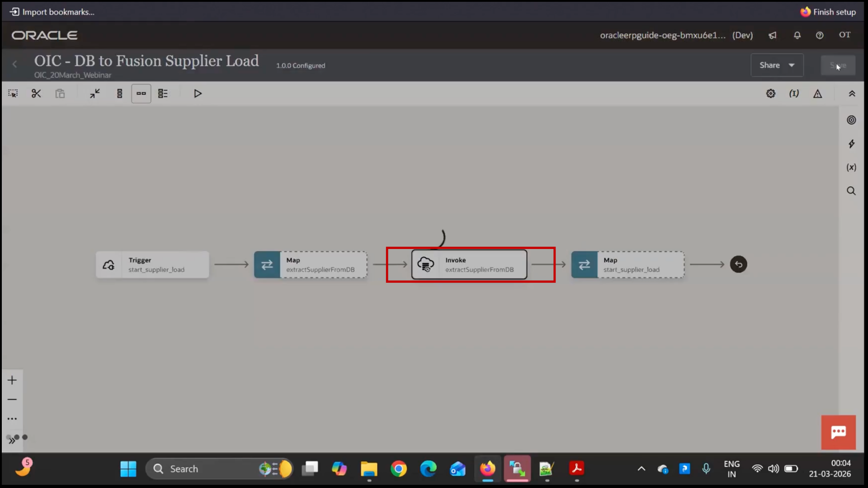Open the weather widget with badge 5

(x=24, y=468)
